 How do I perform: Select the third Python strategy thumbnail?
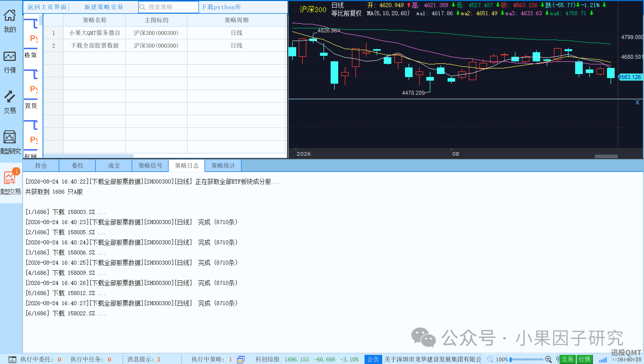[31, 135]
